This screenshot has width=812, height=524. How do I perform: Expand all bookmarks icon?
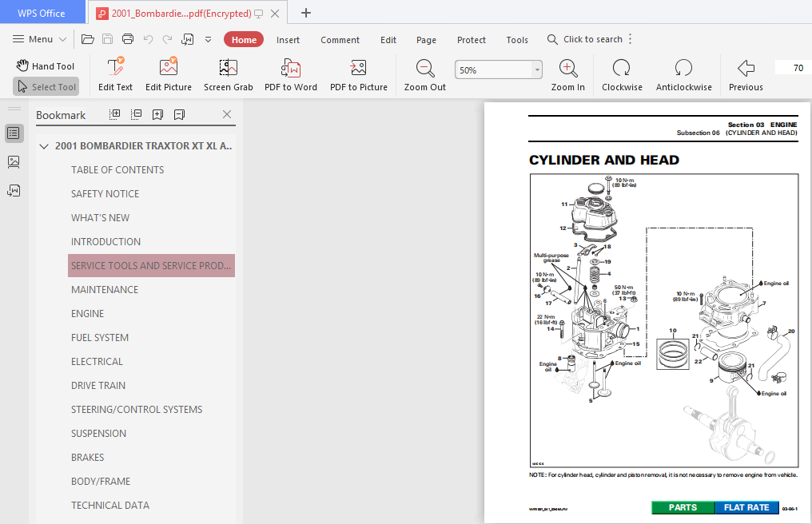click(x=115, y=114)
